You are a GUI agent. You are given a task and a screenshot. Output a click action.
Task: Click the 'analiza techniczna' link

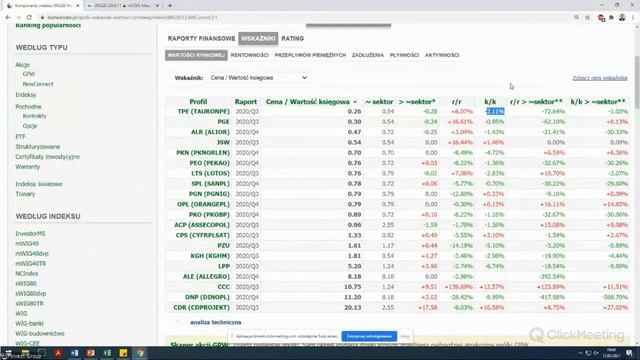216,322
